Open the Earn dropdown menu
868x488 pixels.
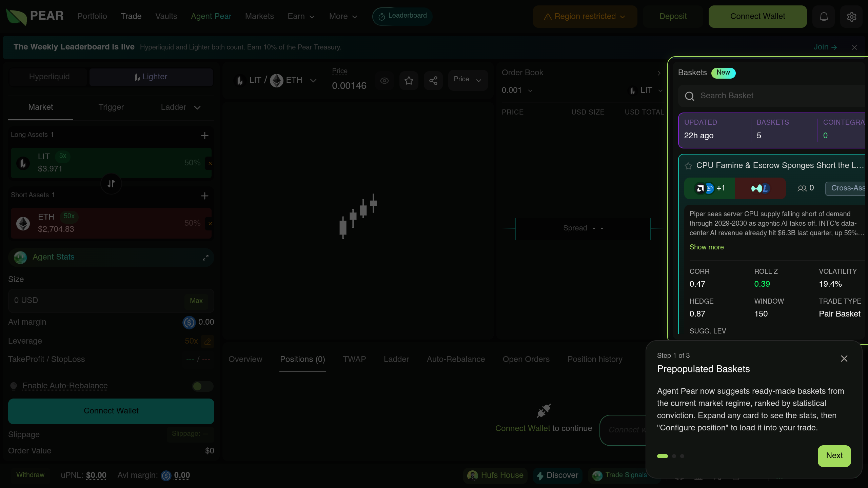point(301,16)
